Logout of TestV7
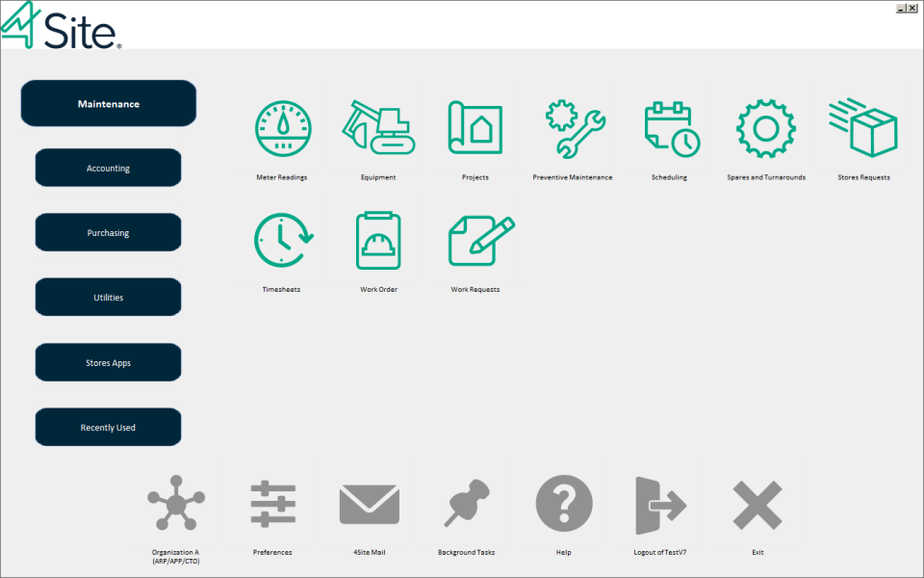Image resolution: width=924 pixels, height=578 pixels. click(660, 502)
